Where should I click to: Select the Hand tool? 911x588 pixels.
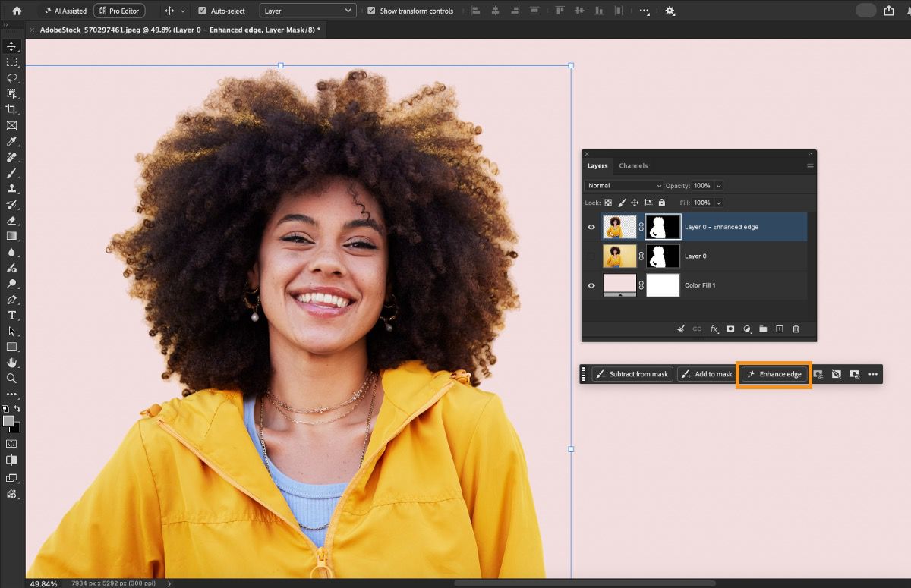11,363
